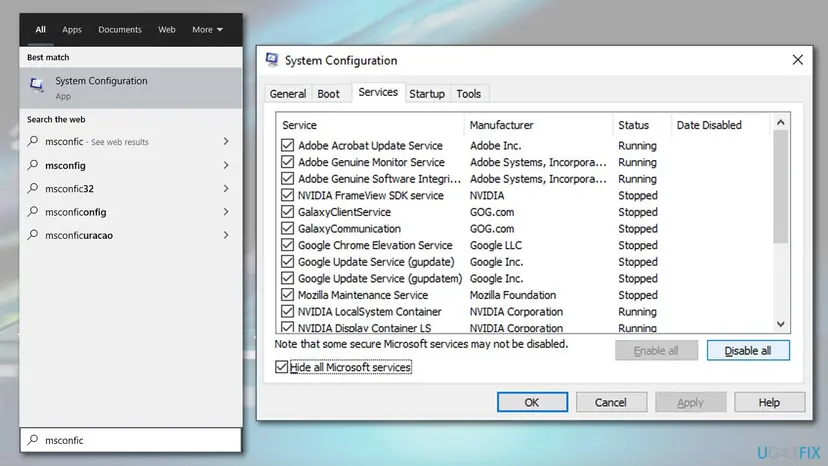Select the Apps search filter tab
828x466 pixels.
tap(72, 30)
